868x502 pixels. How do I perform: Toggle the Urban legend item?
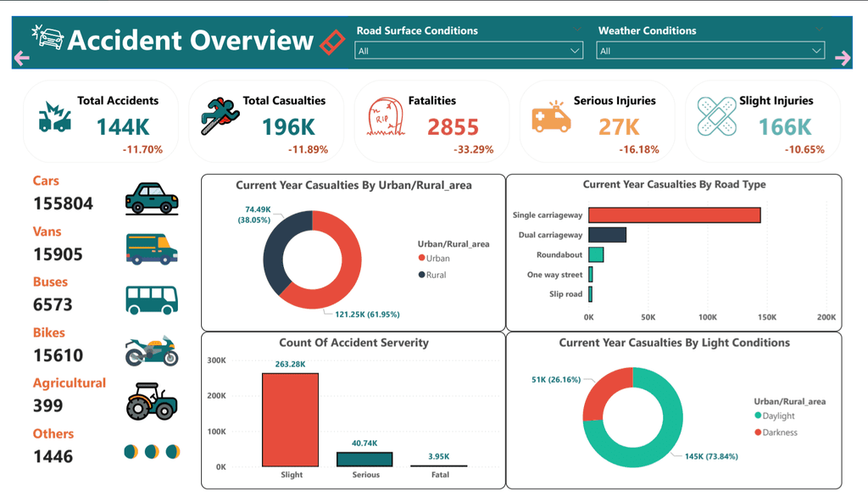(434, 258)
